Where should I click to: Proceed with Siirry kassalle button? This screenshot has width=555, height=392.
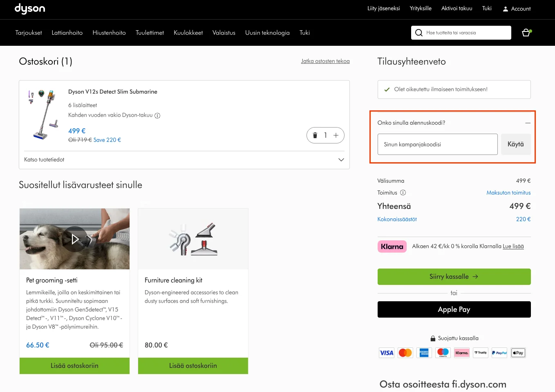[x=454, y=277]
